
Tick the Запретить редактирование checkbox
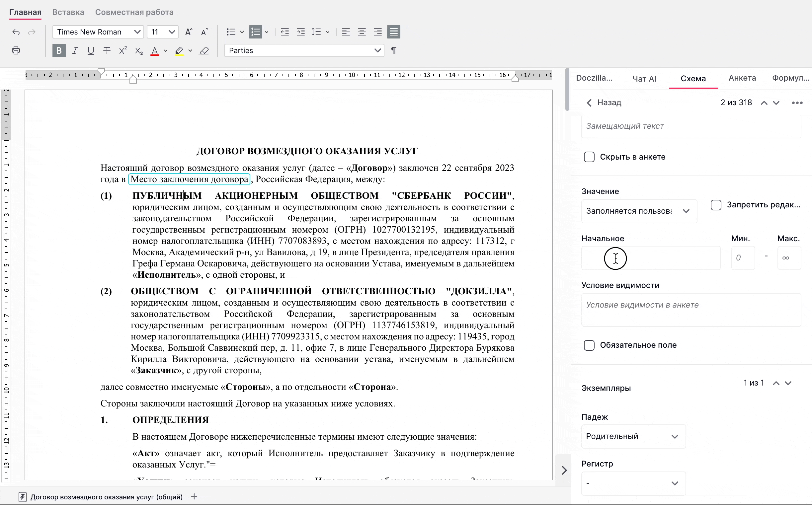[x=716, y=205]
